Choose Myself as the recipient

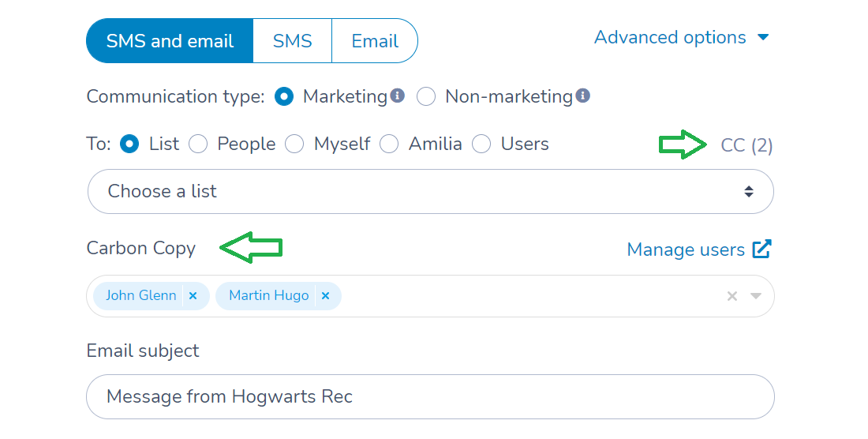click(294, 144)
